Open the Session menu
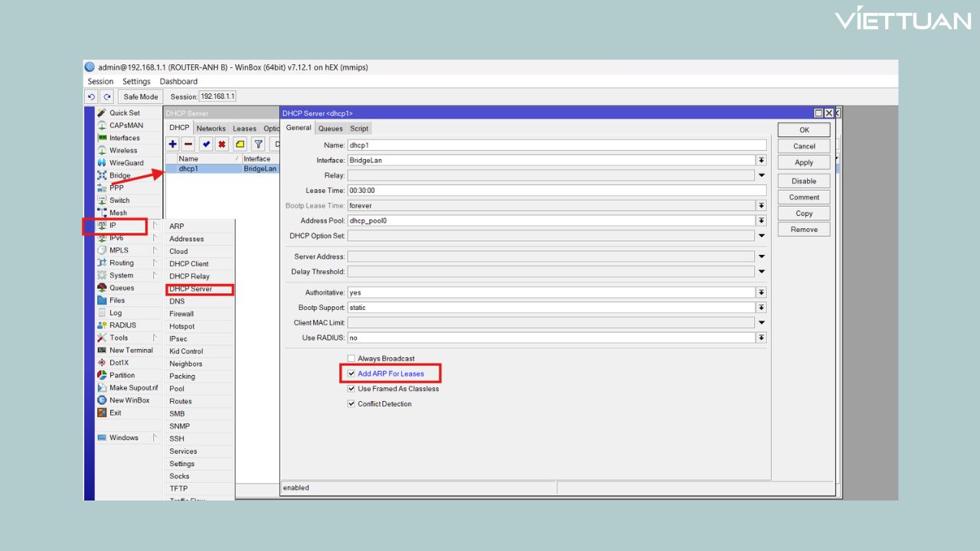This screenshot has width=980, height=551. click(100, 81)
